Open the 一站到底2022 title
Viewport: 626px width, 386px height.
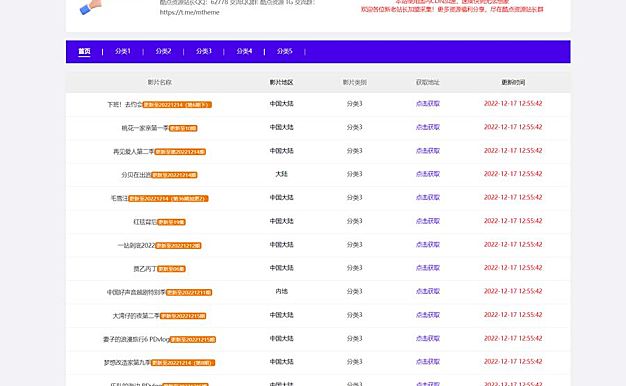136,245
